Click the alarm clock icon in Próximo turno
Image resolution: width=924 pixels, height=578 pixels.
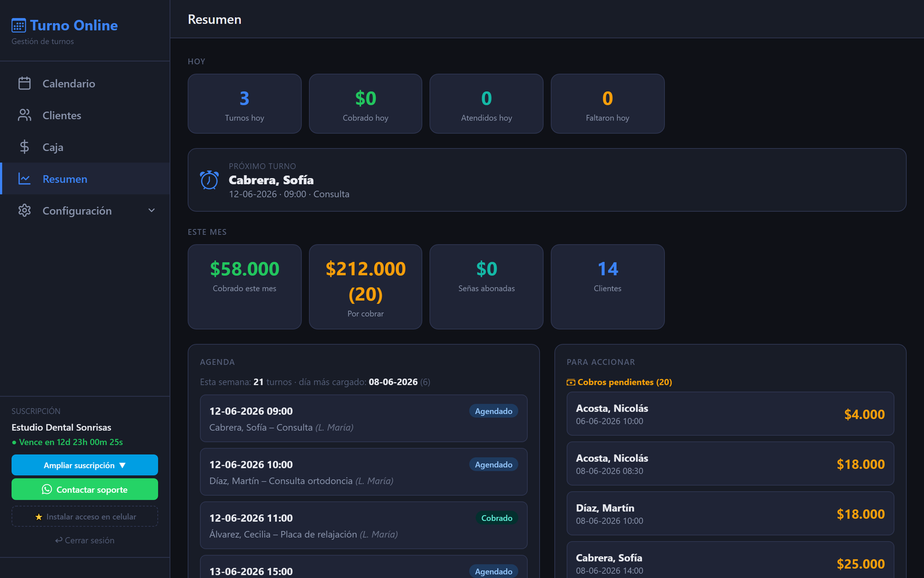coord(209,180)
